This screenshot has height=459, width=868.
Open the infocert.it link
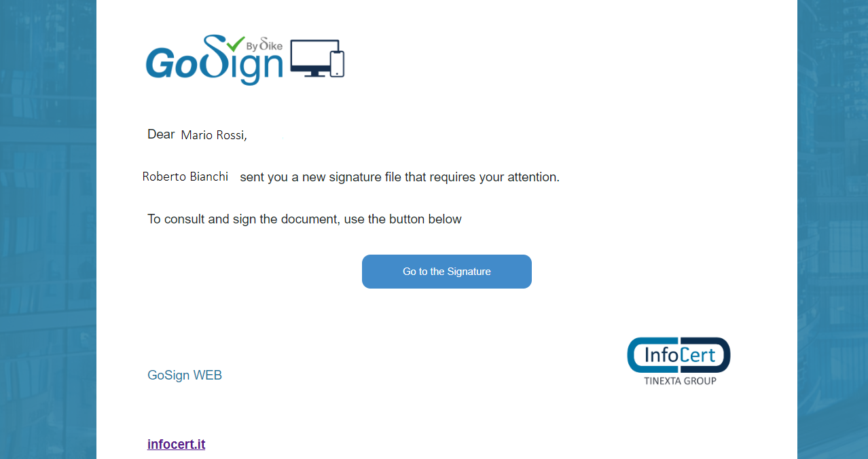tap(177, 444)
